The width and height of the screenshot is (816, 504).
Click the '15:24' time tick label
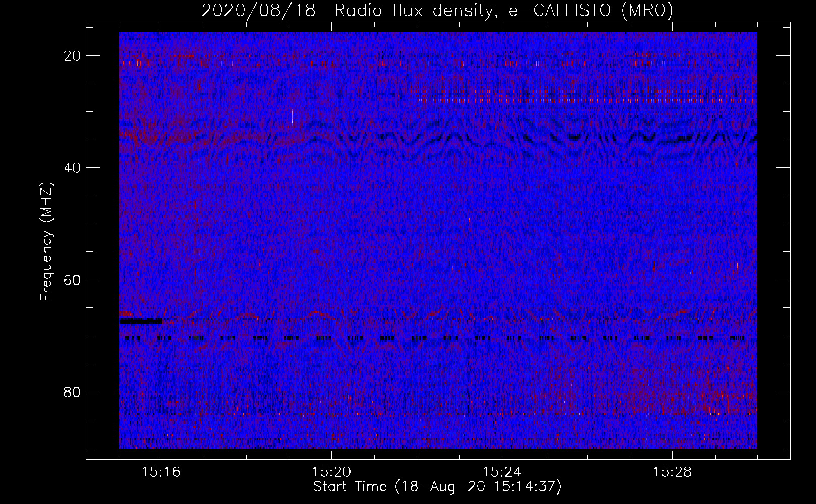(x=502, y=472)
